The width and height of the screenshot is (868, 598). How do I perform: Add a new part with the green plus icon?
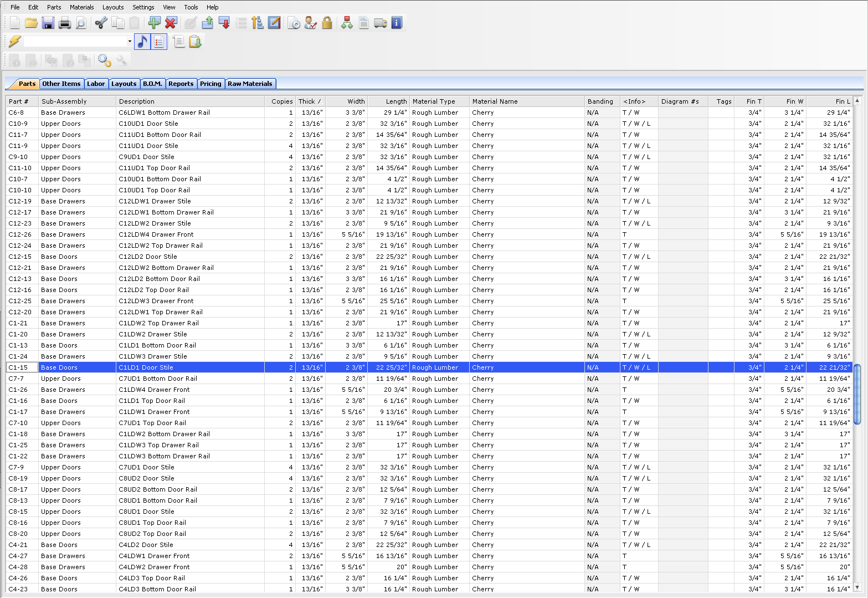click(x=154, y=23)
